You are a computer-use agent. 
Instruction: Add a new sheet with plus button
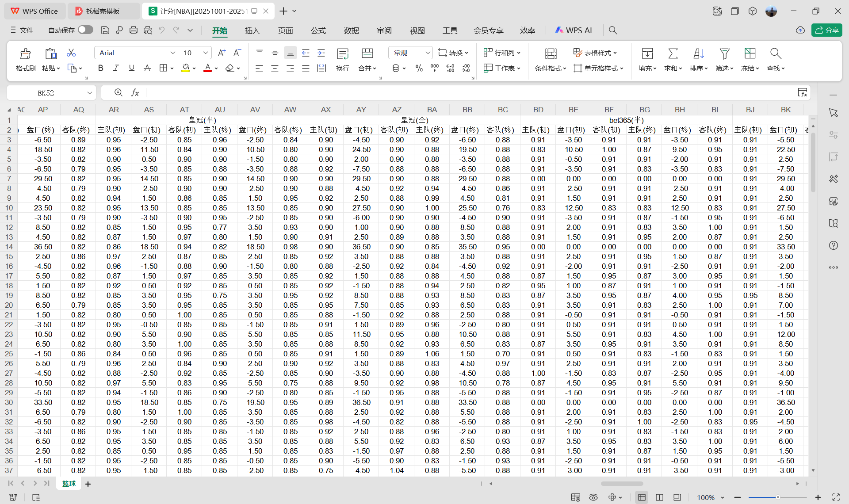[88, 484]
